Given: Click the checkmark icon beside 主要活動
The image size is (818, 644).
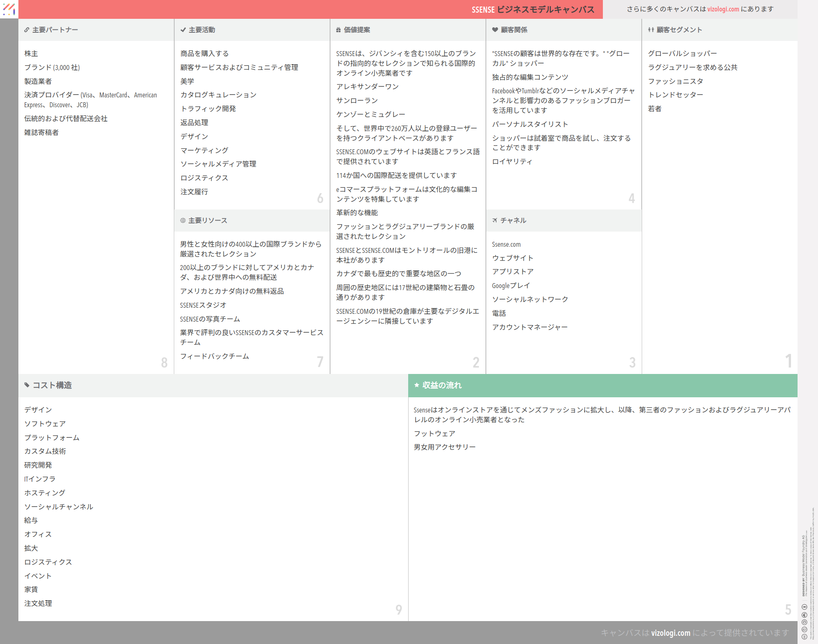Looking at the screenshot, I should coord(183,30).
